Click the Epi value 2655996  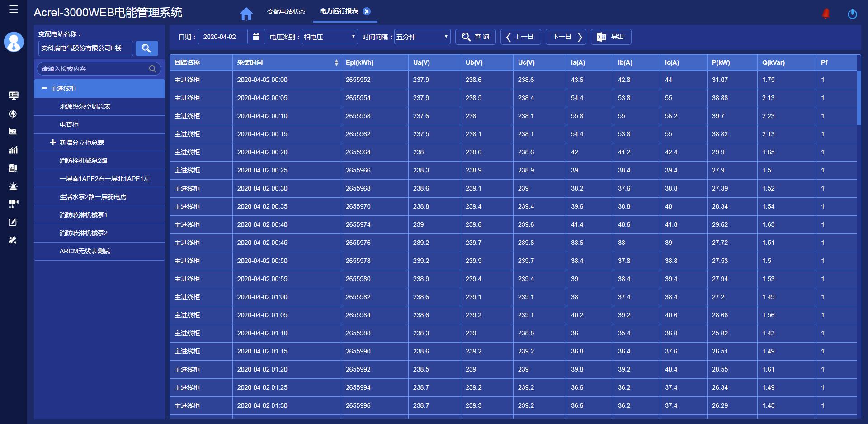(358, 405)
